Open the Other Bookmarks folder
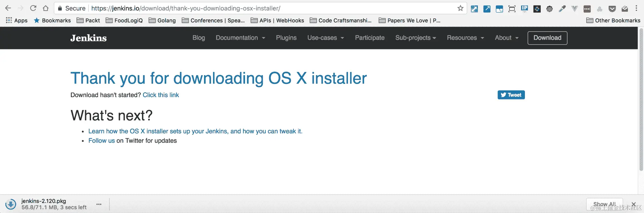 (x=613, y=20)
